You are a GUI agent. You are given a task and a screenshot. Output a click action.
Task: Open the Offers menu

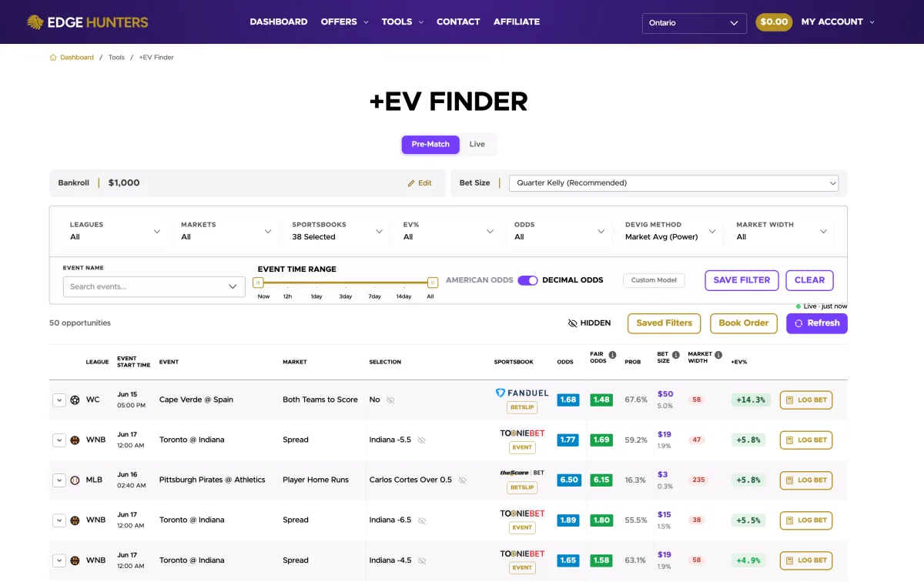pyautogui.click(x=344, y=22)
